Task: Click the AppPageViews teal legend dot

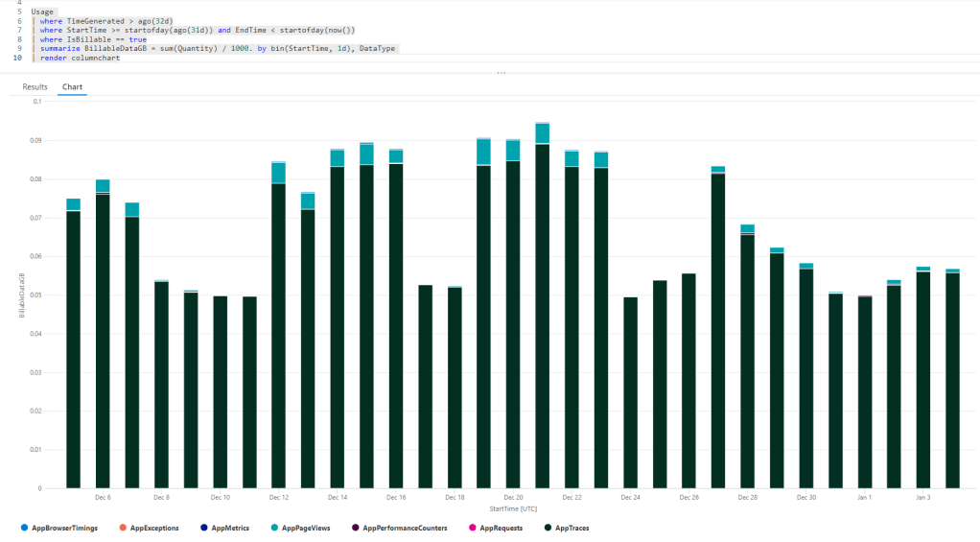Action: pyautogui.click(x=275, y=528)
